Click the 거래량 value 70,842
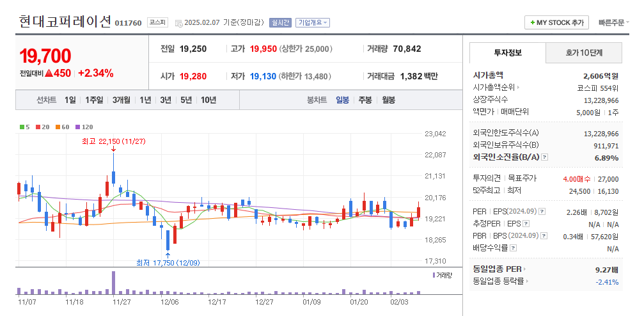The image size is (644, 316). 407,49
